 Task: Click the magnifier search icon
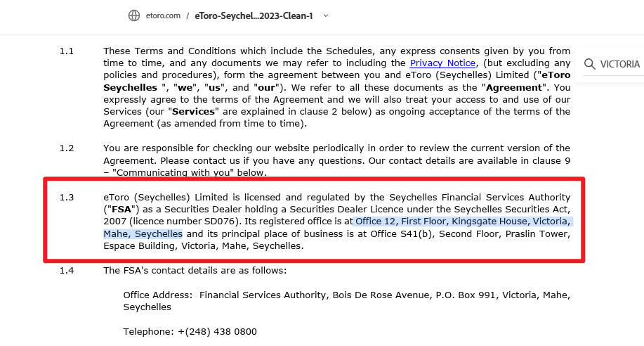(x=589, y=64)
